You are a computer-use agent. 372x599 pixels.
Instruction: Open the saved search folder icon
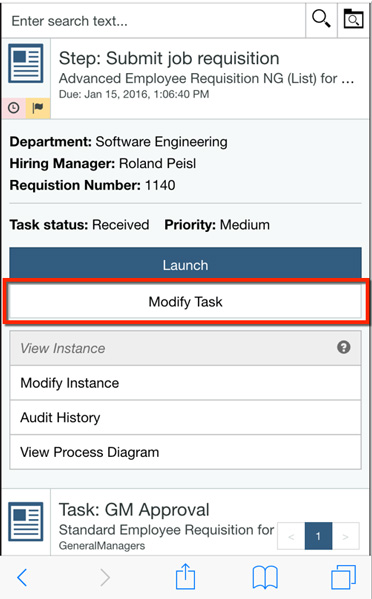pos(353,19)
